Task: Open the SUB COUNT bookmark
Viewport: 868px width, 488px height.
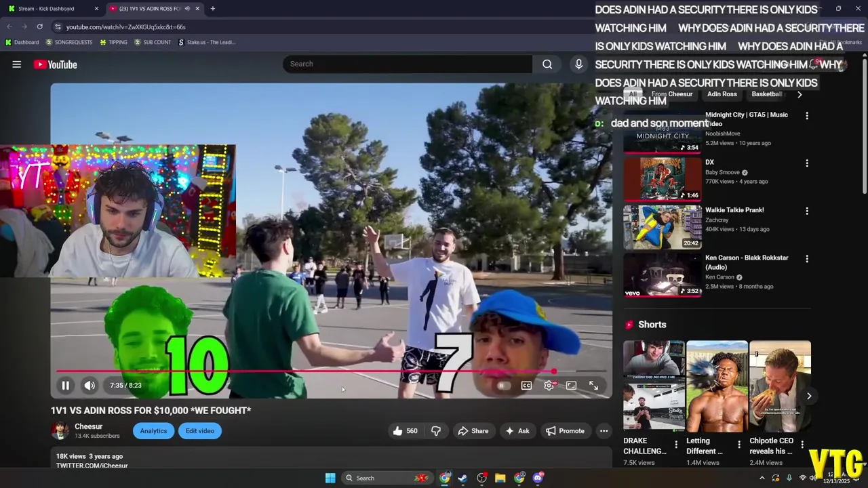Action: coord(153,42)
